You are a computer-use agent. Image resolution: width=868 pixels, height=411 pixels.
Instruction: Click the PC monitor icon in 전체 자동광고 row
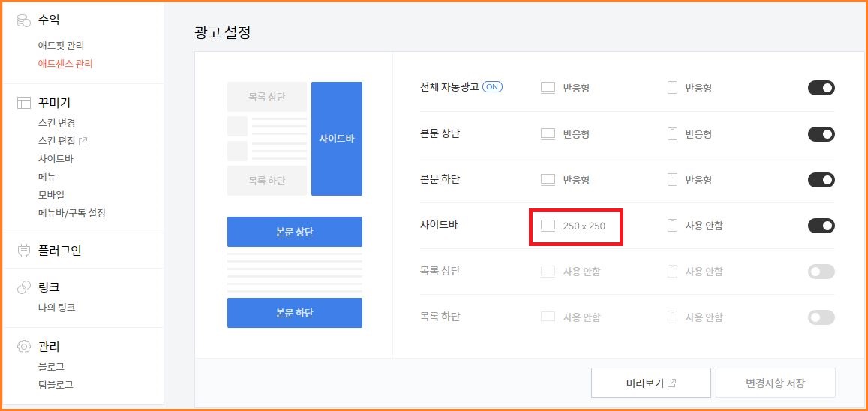point(548,88)
